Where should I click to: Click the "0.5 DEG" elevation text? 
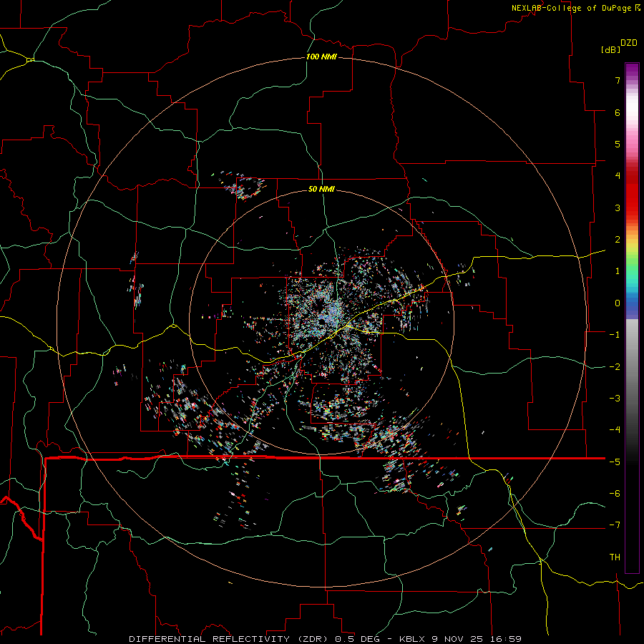tap(358, 639)
